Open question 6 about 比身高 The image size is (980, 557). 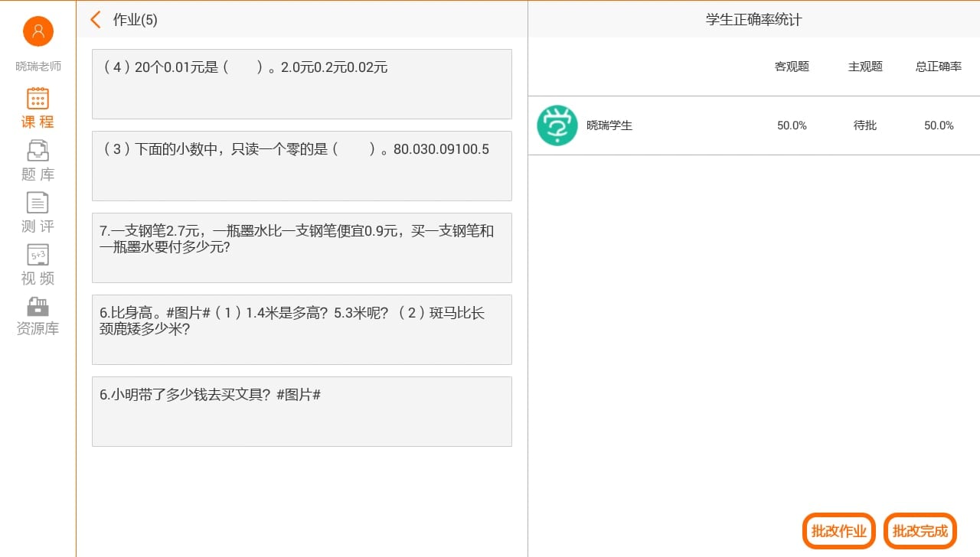click(302, 330)
